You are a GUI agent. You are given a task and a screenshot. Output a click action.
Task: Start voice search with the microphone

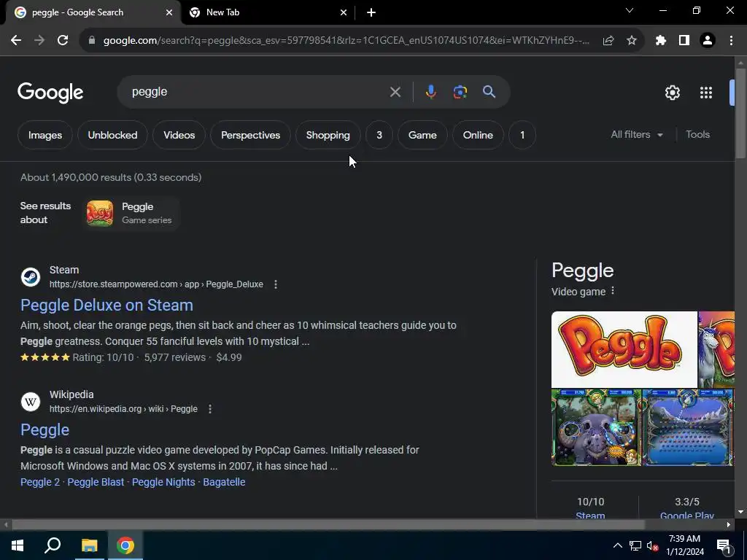click(x=430, y=92)
